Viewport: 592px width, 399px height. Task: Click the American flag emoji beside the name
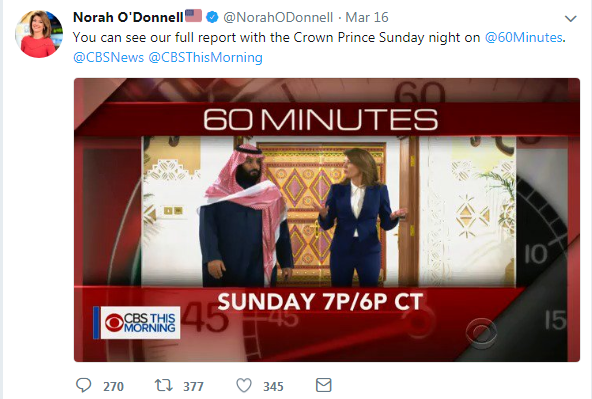point(193,16)
